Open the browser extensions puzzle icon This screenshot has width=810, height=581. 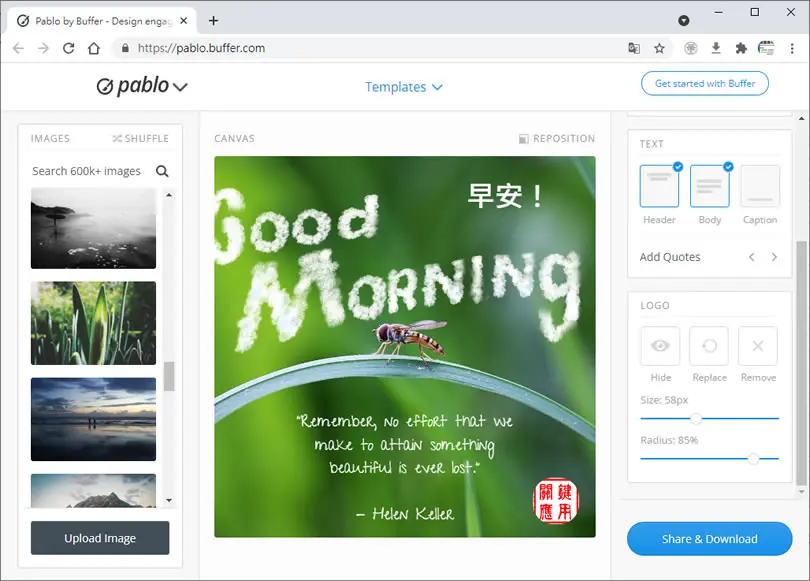(x=741, y=49)
